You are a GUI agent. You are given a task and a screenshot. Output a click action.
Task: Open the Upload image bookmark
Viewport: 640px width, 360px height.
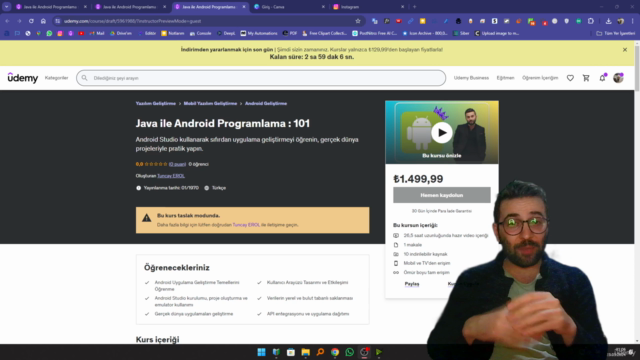point(497,33)
